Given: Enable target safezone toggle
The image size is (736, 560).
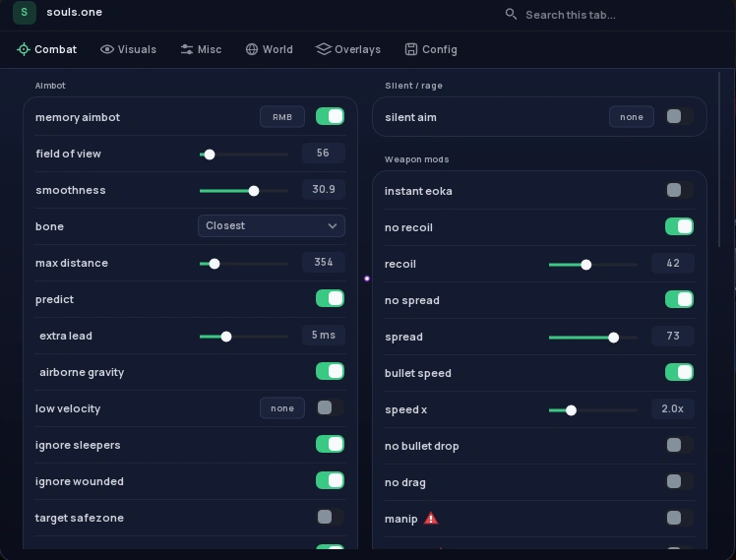Looking at the screenshot, I should (x=330, y=517).
